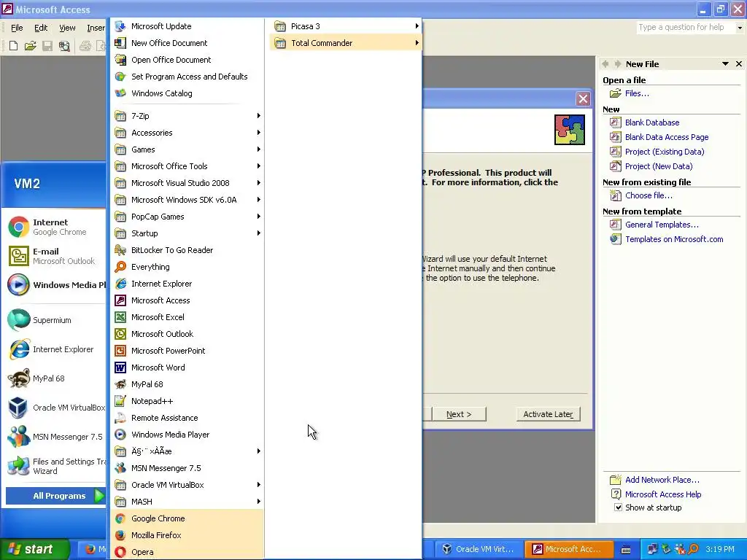Open Files and Settings Transfer Wizard
Screen dimensions: 747x560
pyautogui.click(x=55, y=466)
